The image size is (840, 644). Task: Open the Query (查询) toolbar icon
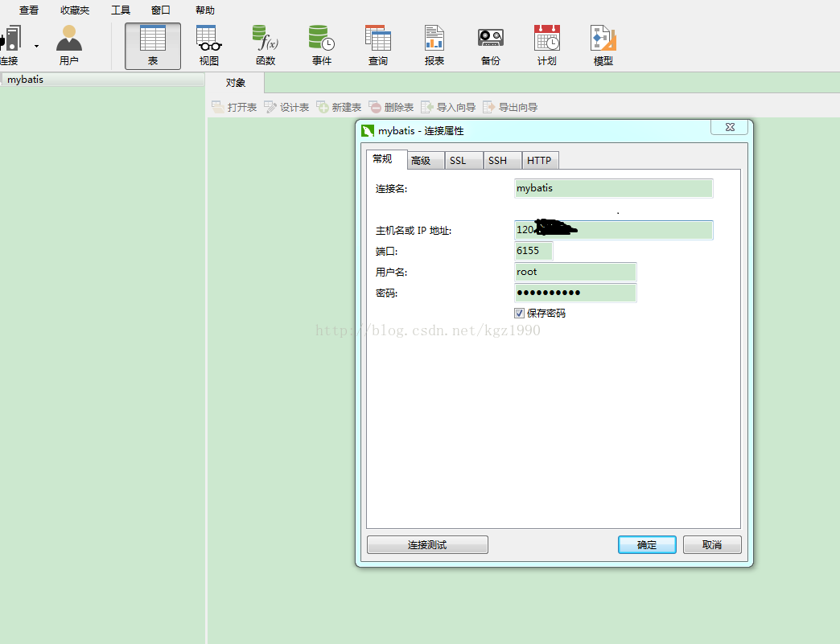(377, 45)
